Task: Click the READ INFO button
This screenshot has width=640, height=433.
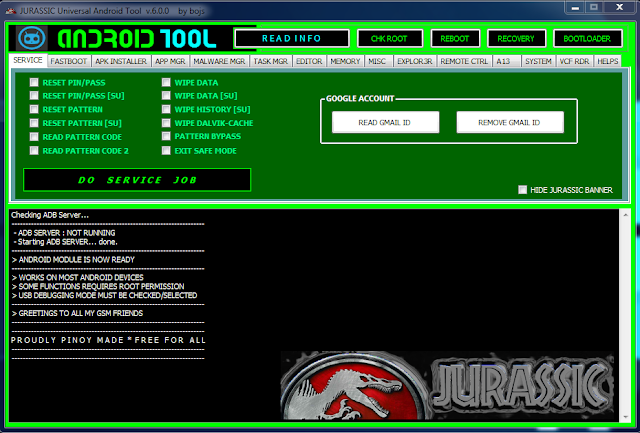Action: [292, 38]
